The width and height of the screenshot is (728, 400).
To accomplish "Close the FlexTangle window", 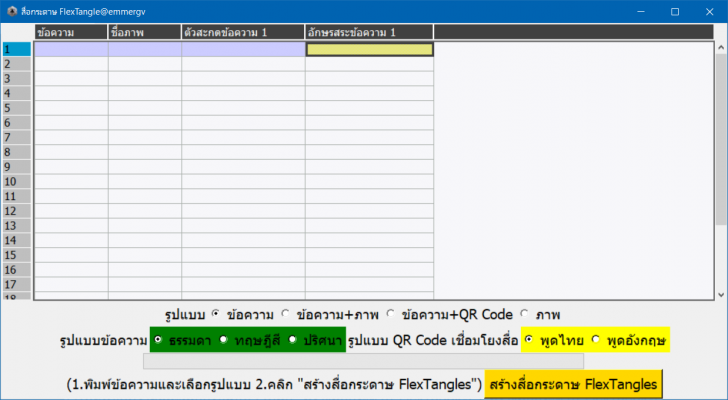I will coord(709,12).
